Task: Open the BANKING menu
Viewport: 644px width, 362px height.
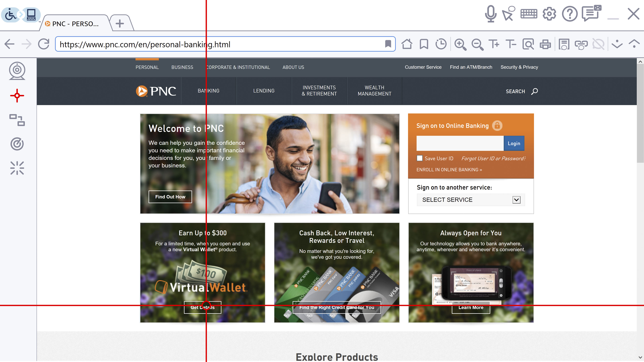Action: (x=208, y=91)
